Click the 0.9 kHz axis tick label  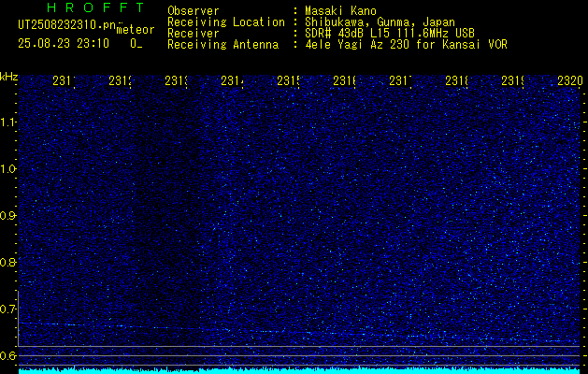coord(7,216)
